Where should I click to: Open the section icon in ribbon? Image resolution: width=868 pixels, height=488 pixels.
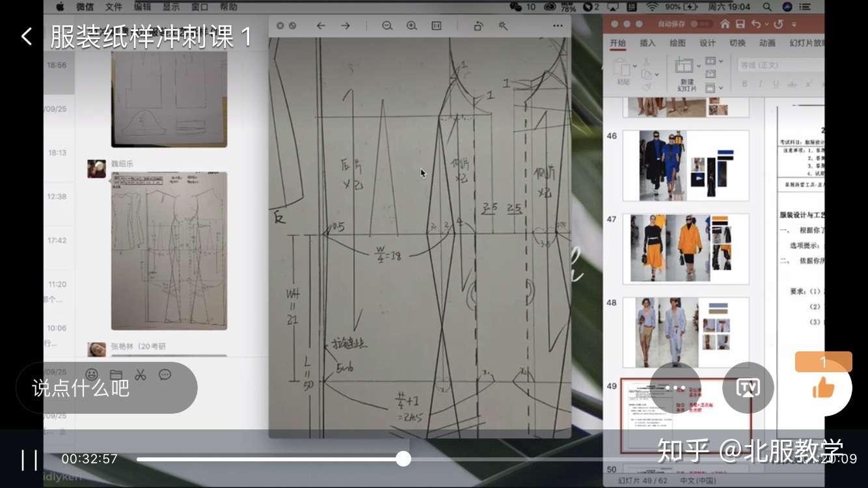pyautogui.click(x=710, y=87)
